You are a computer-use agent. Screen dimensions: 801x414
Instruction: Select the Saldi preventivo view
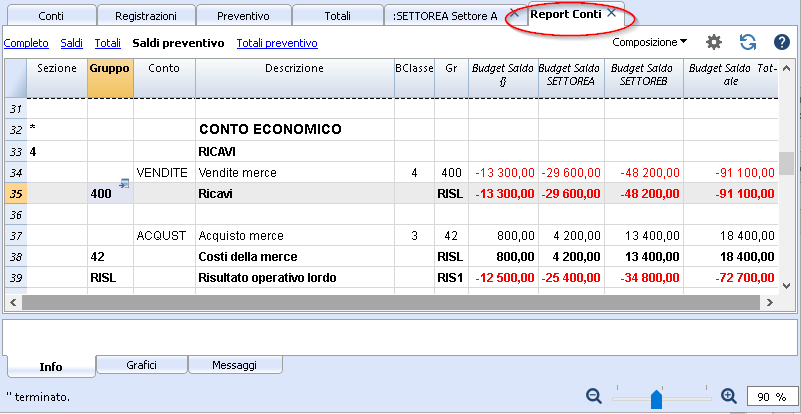click(178, 43)
